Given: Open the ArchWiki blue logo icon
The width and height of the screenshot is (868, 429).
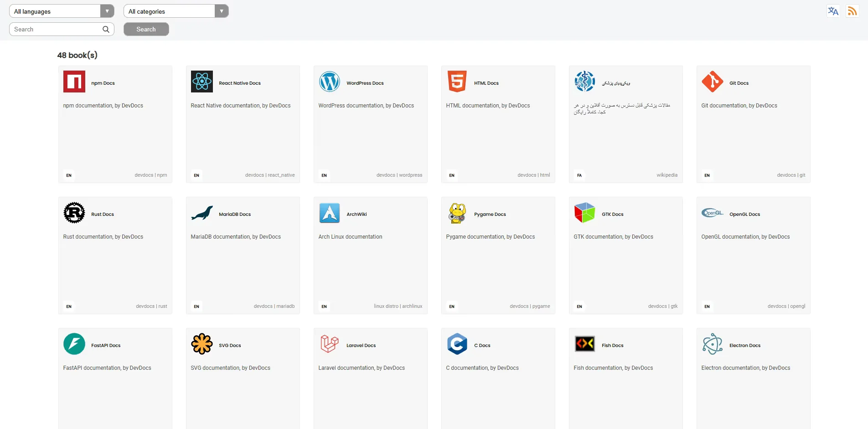Looking at the screenshot, I should point(330,213).
